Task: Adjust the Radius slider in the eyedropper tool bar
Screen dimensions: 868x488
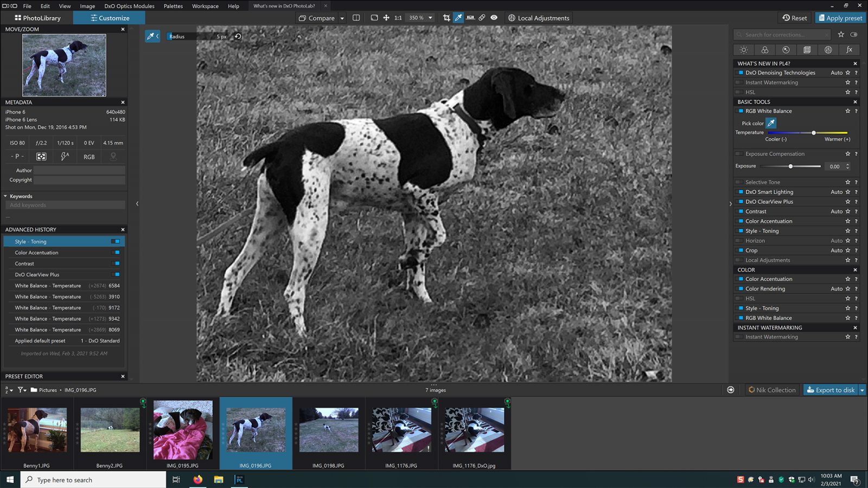Action: click(x=199, y=36)
